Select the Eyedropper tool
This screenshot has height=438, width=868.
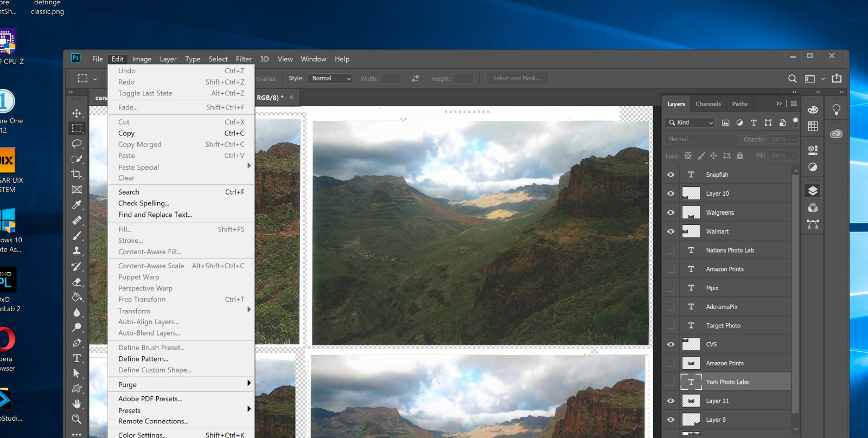click(x=76, y=205)
